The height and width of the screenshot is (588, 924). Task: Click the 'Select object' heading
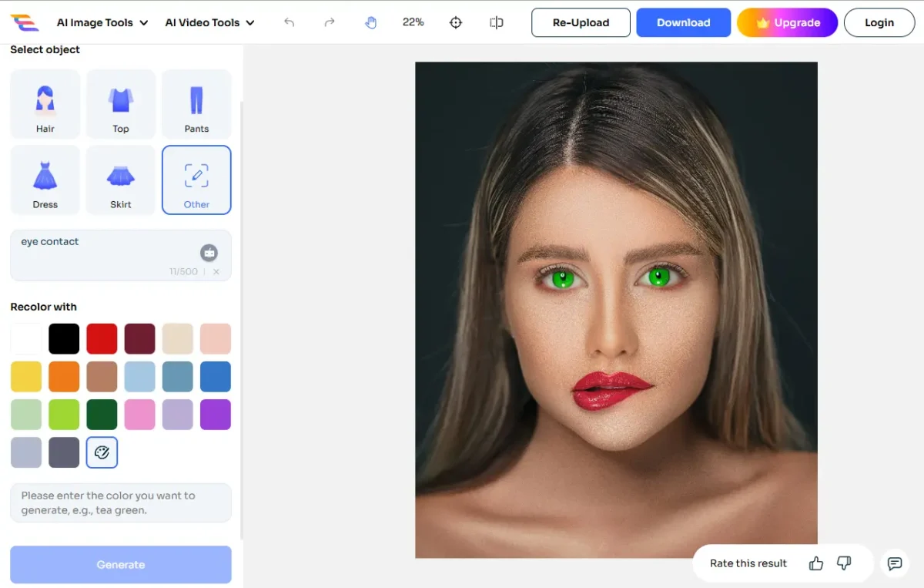pos(45,49)
